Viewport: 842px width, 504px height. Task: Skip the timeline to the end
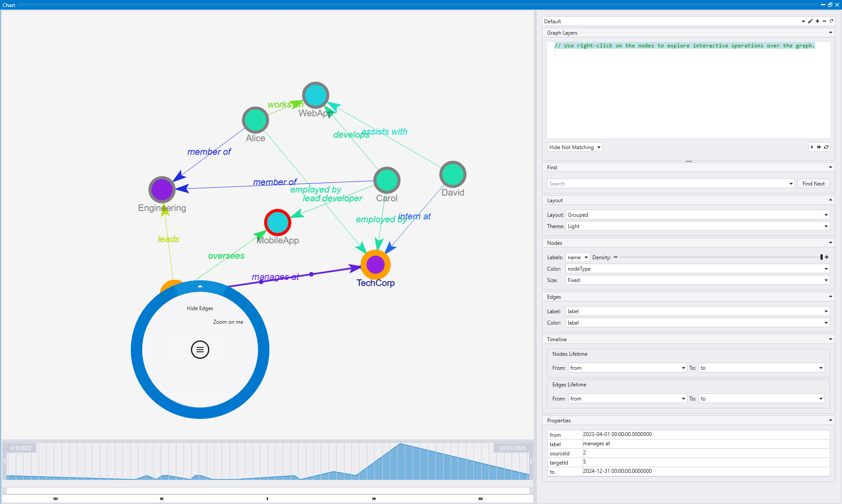(x=480, y=499)
